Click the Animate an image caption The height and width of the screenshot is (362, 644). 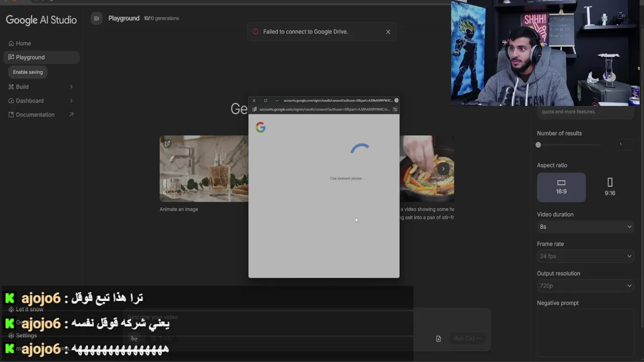pyautogui.click(x=179, y=209)
